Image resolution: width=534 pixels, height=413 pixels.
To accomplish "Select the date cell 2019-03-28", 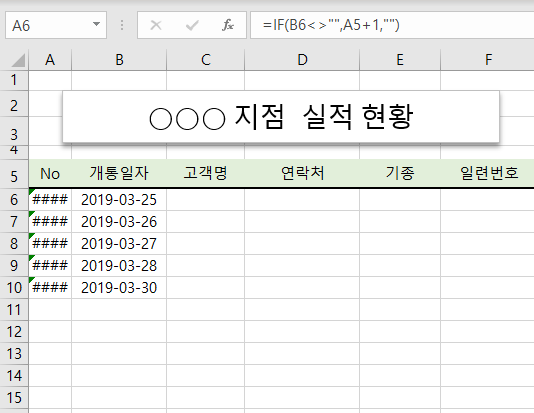I will [119, 266].
